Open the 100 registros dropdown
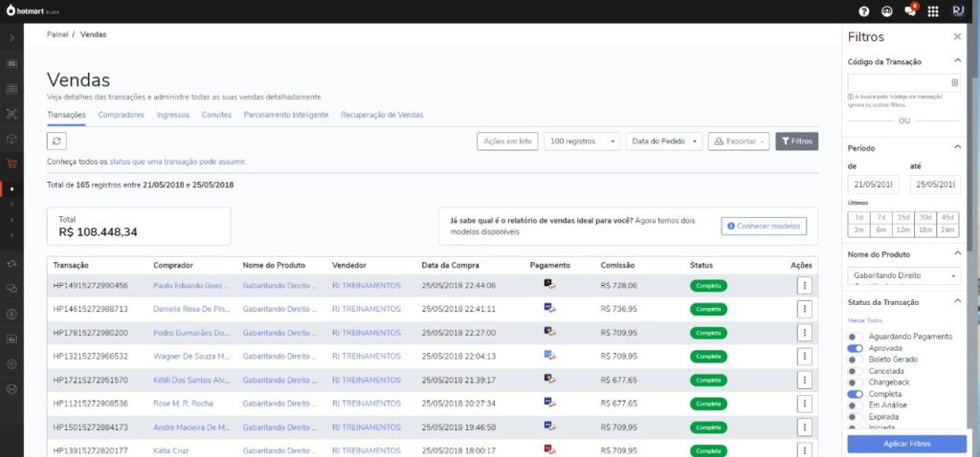 click(583, 141)
